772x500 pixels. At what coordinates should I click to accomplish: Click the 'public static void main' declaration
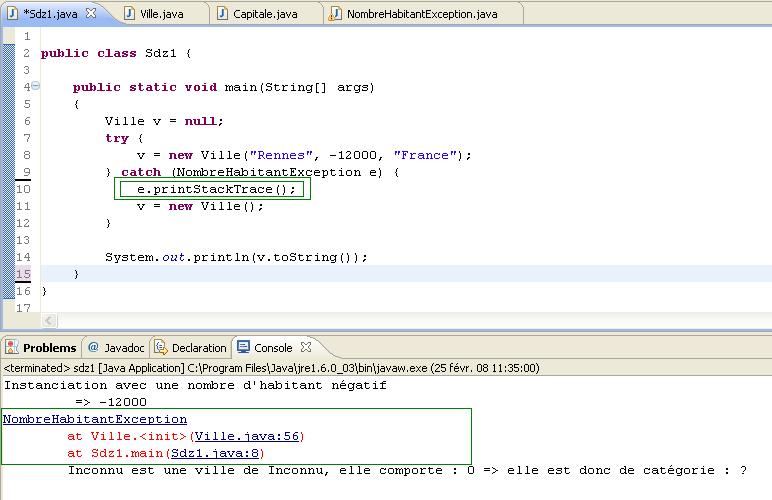pyautogui.click(x=224, y=88)
